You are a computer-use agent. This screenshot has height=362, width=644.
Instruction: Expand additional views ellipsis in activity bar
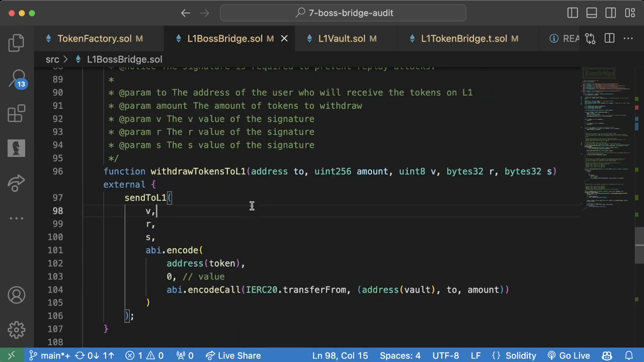click(16, 218)
